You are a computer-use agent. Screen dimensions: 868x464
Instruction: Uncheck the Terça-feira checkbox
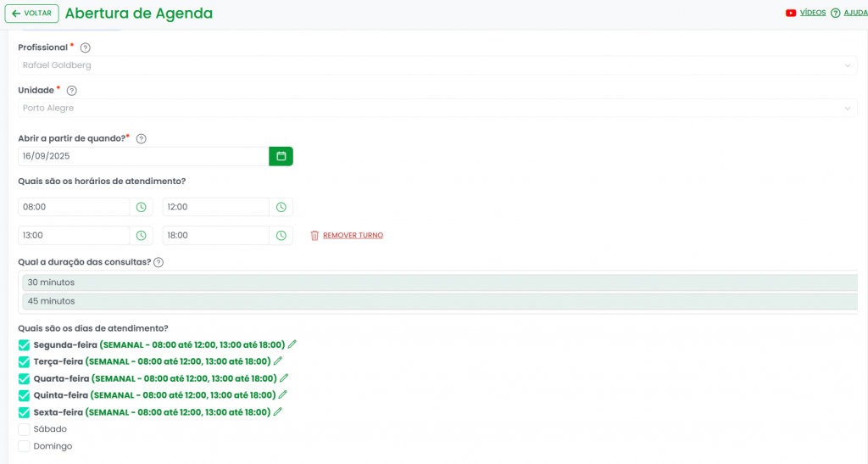pos(24,361)
